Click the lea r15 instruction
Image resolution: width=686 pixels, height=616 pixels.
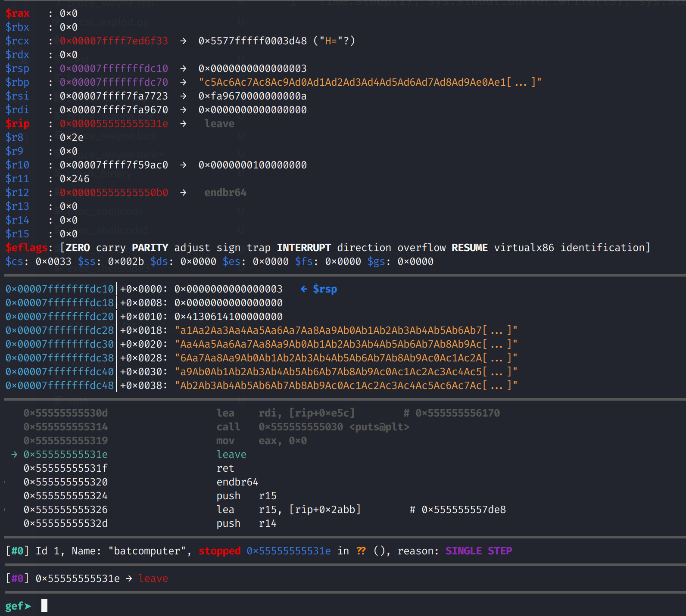coord(289,510)
